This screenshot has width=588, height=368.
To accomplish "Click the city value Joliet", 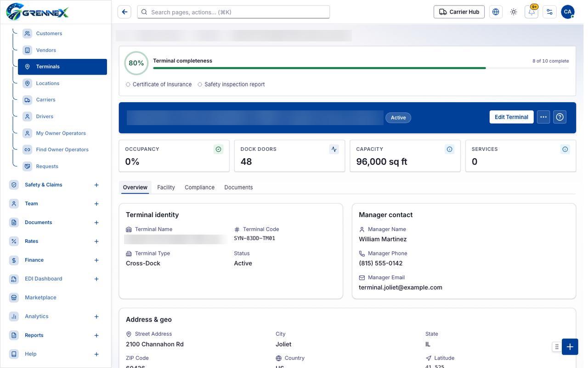I will click(x=283, y=344).
